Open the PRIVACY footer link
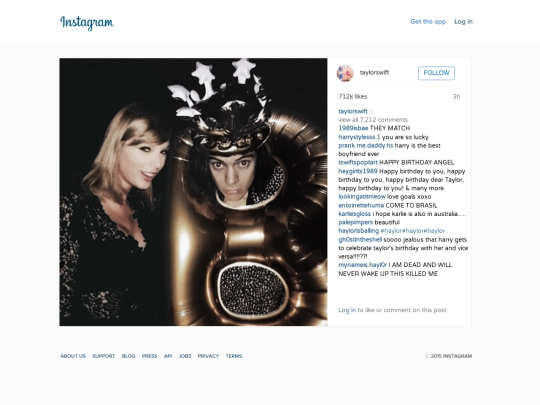 (208, 356)
